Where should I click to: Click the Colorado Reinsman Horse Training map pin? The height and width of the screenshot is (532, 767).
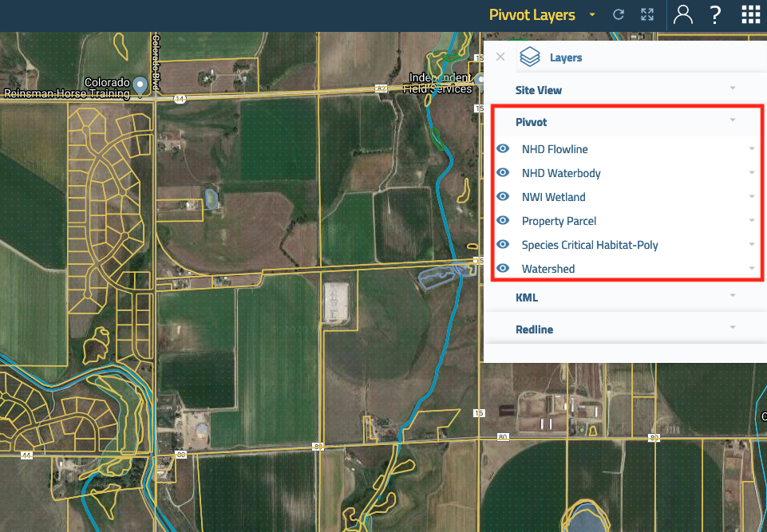pos(140,84)
